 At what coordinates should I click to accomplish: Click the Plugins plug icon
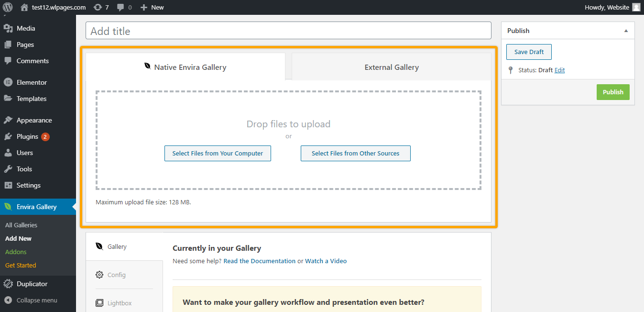point(8,136)
